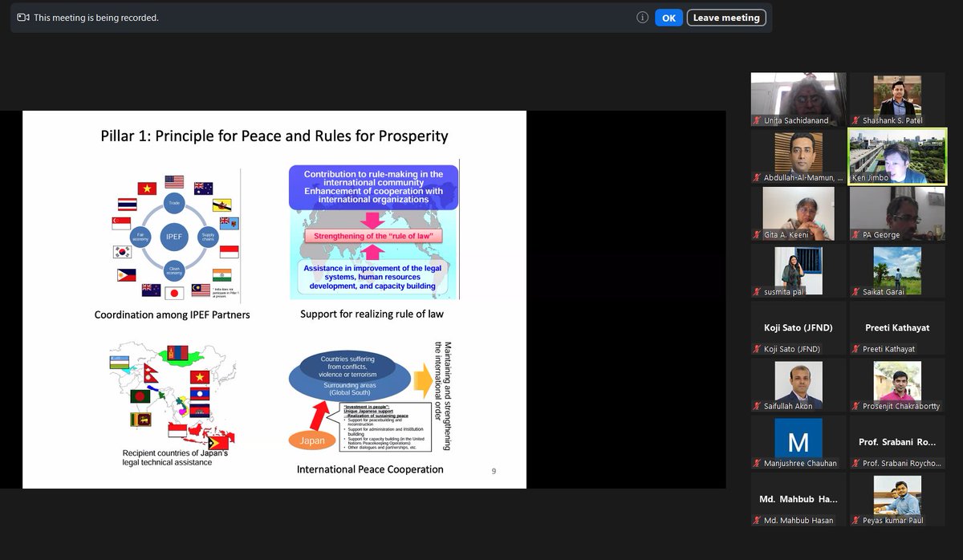Select Koji Sato (JFND) participant tile
The height and width of the screenshot is (560, 963).
[798, 327]
